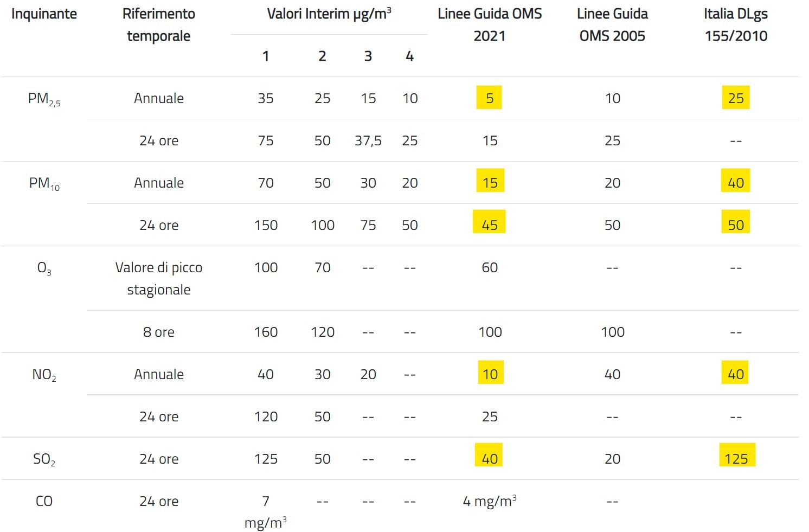Select the 8 ore reference cell

point(159,332)
